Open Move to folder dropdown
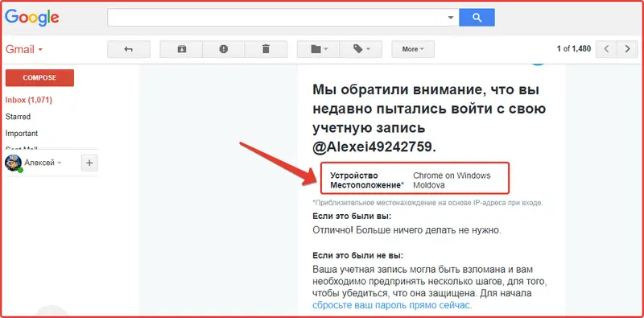The image size is (644, 318). coord(319,49)
